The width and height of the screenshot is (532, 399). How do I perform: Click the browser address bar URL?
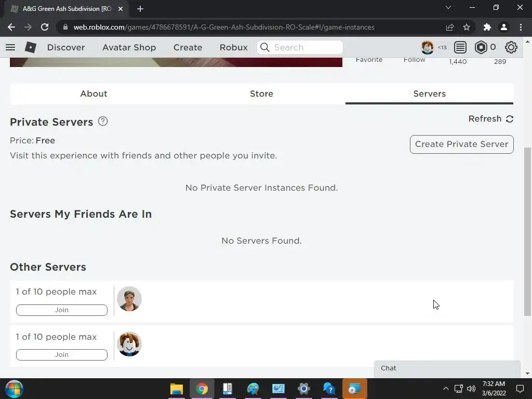coord(224,27)
